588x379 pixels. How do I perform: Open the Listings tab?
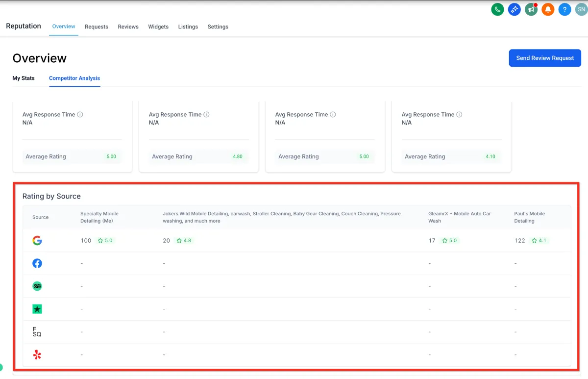(x=188, y=27)
